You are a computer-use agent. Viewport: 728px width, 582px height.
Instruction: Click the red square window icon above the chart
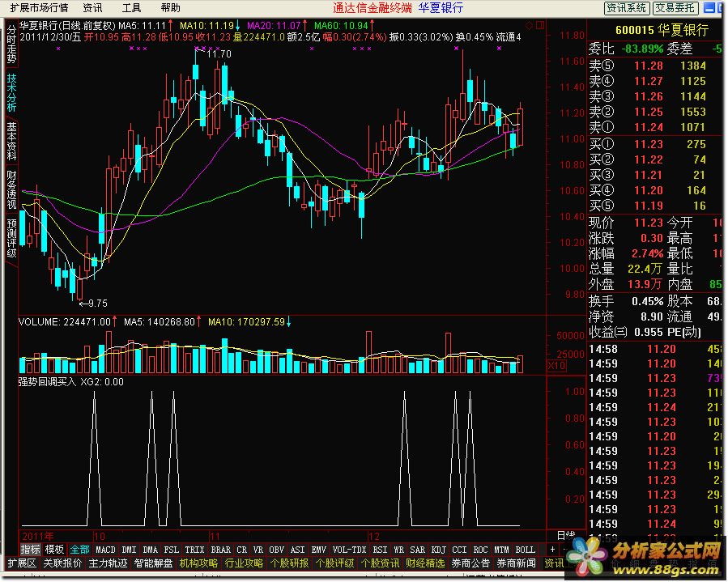540,25
